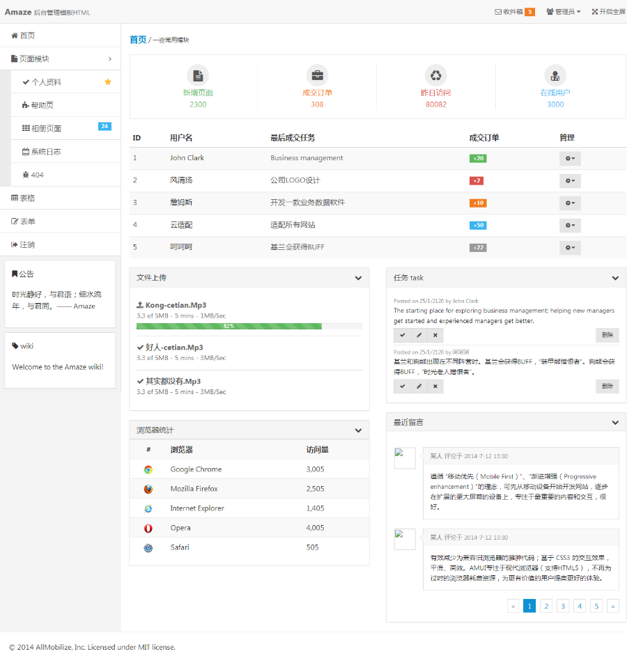Click 删除 button on John Clark's task
Screen dimensions: 627x672
[607, 335]
